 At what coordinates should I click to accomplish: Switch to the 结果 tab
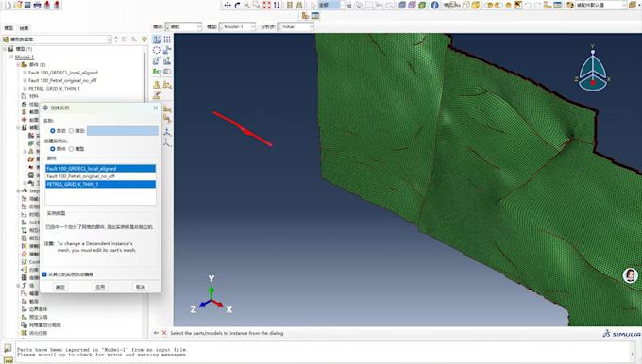(x=24, y=28)
